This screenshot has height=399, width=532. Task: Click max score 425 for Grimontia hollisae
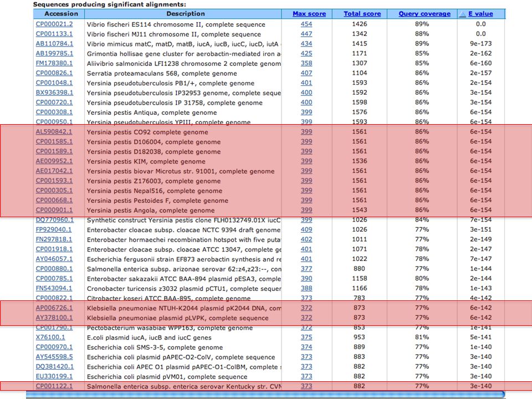click(306, 54)
